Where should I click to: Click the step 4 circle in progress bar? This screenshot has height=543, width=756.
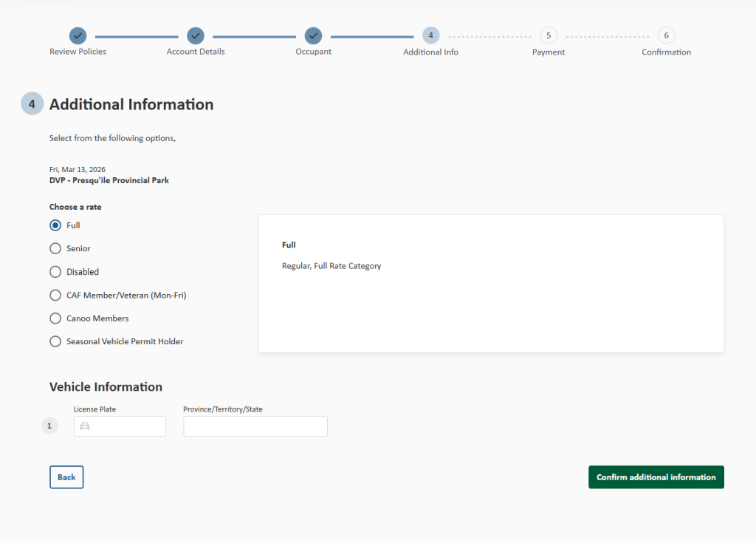coord(430,35)
